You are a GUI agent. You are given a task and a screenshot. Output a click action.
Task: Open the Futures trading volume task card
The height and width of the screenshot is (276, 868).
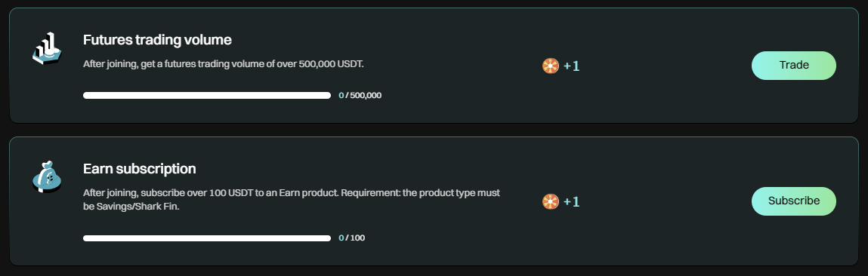pyautogui.click(x=434, y=66)
